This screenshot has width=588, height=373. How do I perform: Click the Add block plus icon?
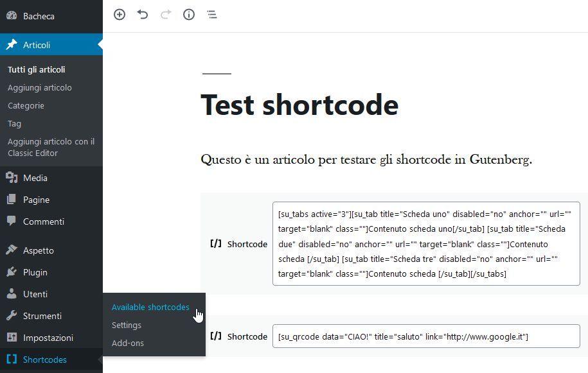[120, 14]
